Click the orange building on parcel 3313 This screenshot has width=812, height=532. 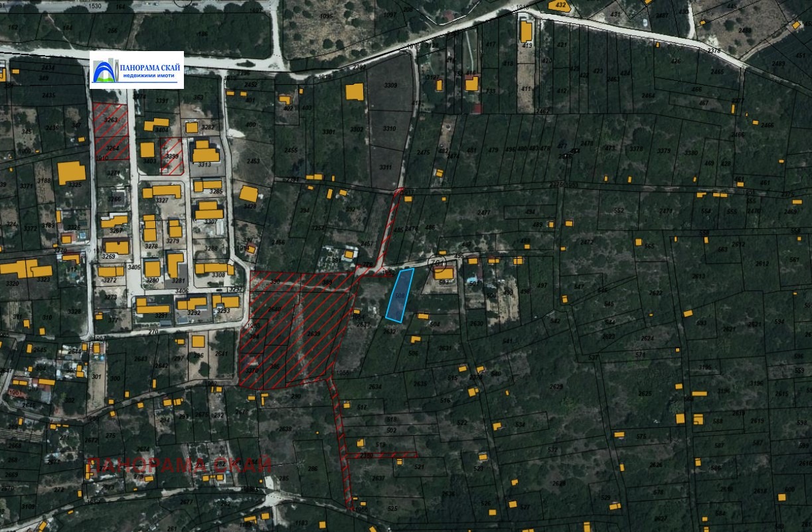click(205, 153)
